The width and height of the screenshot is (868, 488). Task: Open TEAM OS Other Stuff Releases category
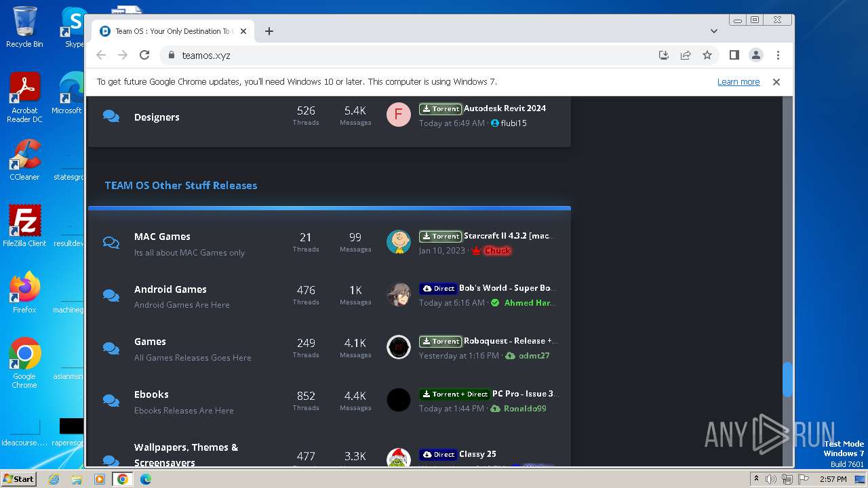point(181,185)
